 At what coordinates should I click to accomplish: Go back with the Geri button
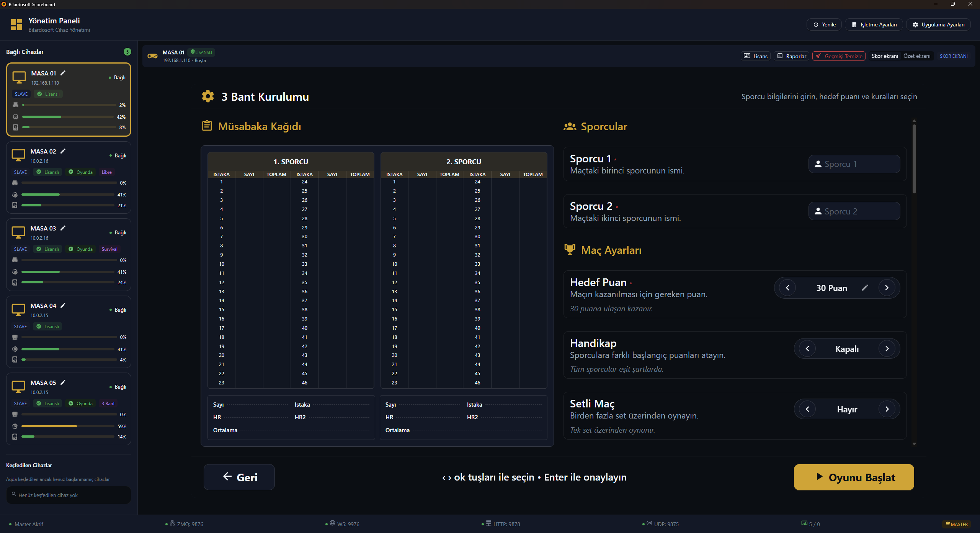pyautogui.click(x=239, y=477)
